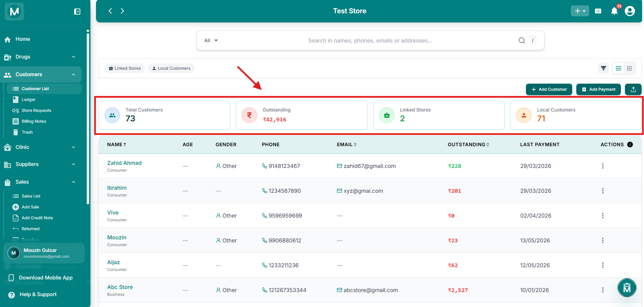Screen dimensions: 644x307
Task: Open actions menu for Vive
Action: 603,216
